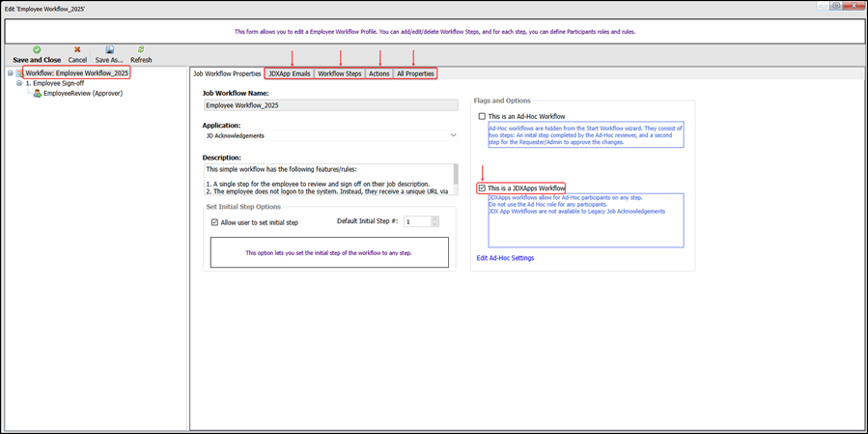Click the EmployeeReview participant icon
This screenshot has width=868, height=434.
click(37, 94)
